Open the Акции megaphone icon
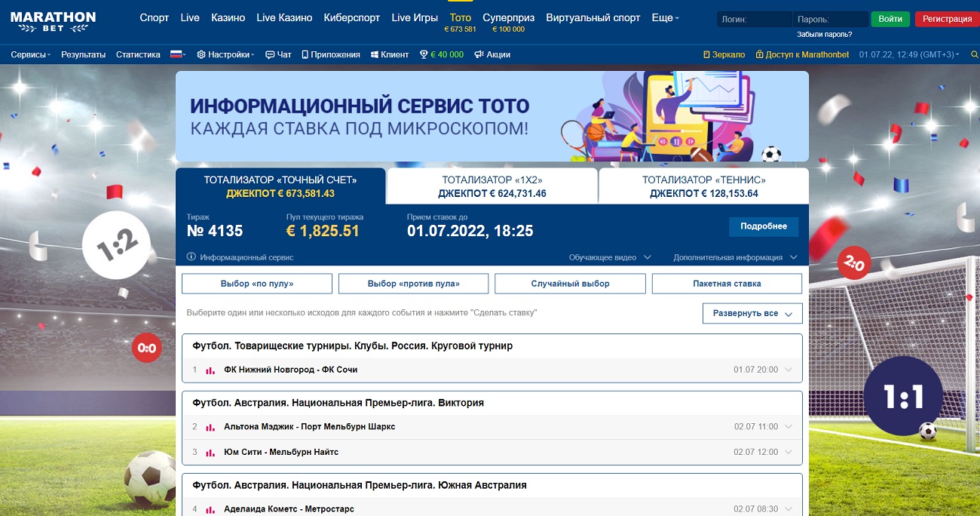The image size is (980, 516). (478, 54)
